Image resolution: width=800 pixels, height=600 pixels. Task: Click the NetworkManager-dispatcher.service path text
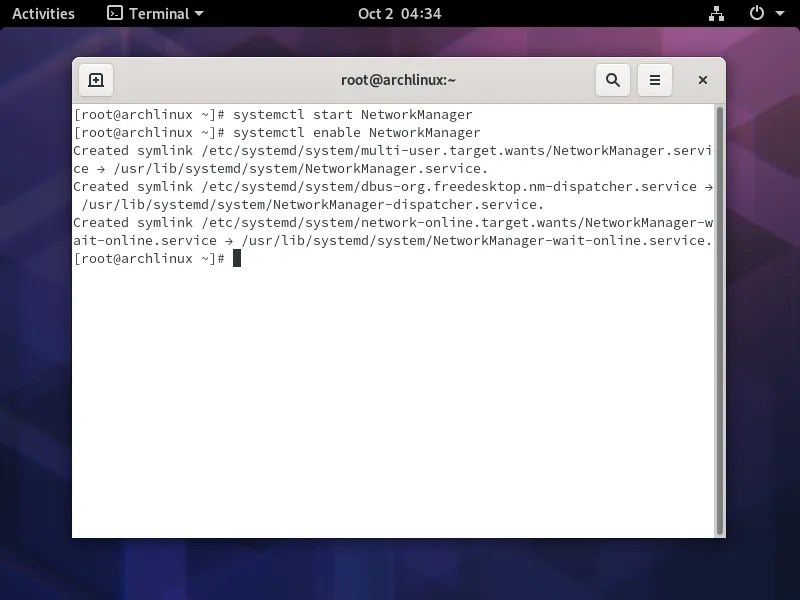[313, 205]
